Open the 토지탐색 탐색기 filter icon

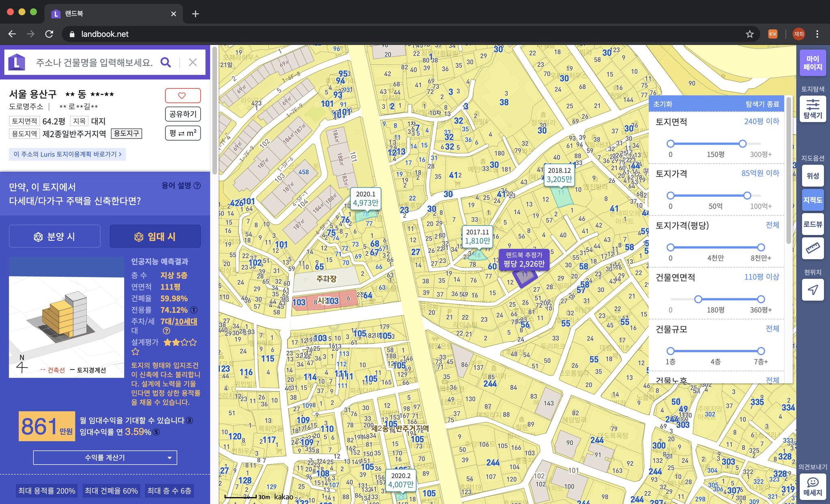click(813, 109)
